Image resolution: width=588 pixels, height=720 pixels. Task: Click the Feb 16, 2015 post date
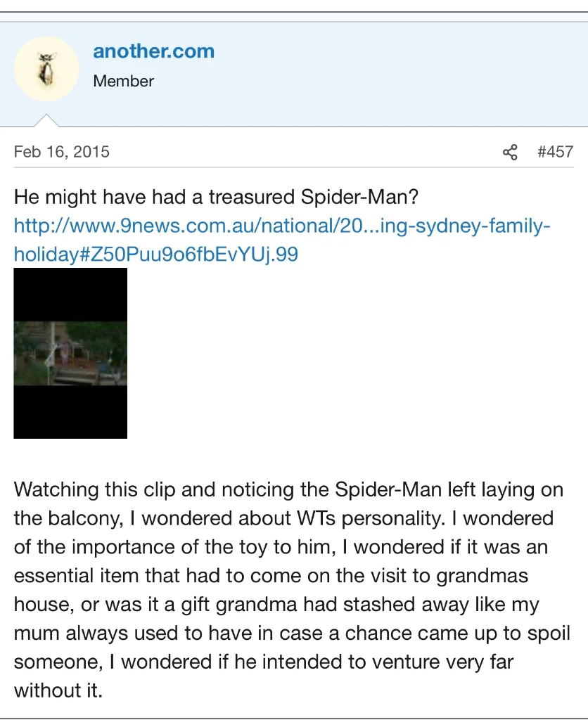pos(61,152)
